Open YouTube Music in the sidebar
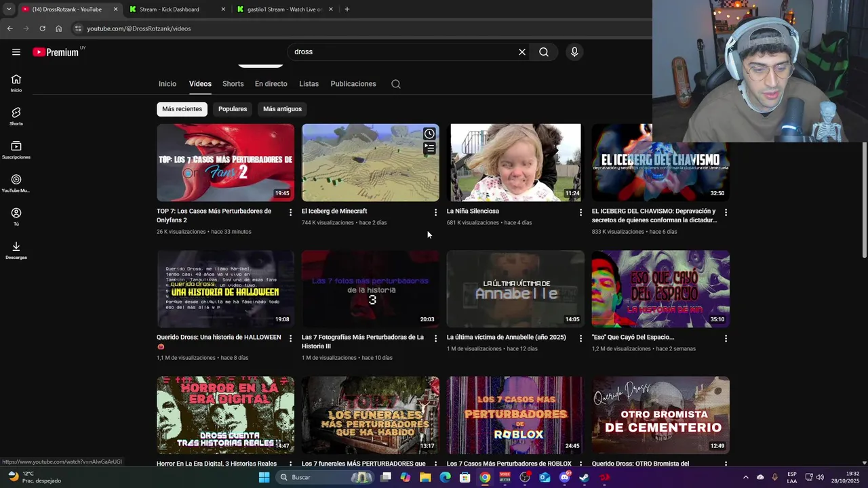This screenshot has width=868, height=488. (x=16, y=184)
